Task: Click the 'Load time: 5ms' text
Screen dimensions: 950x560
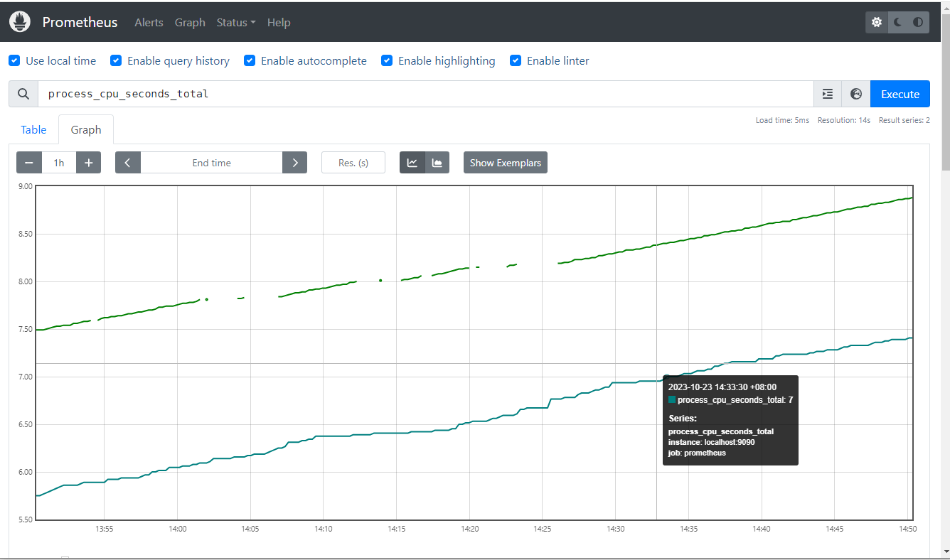Action: point(782,120)
